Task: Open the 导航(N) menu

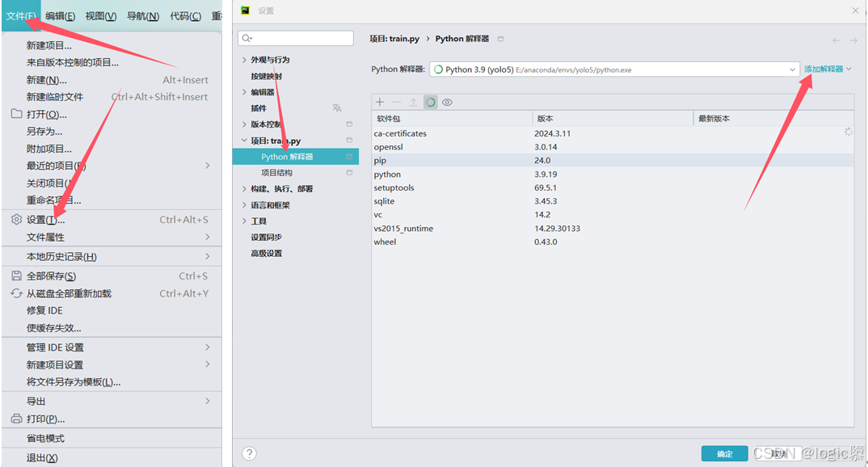Action: coord(143,16)
